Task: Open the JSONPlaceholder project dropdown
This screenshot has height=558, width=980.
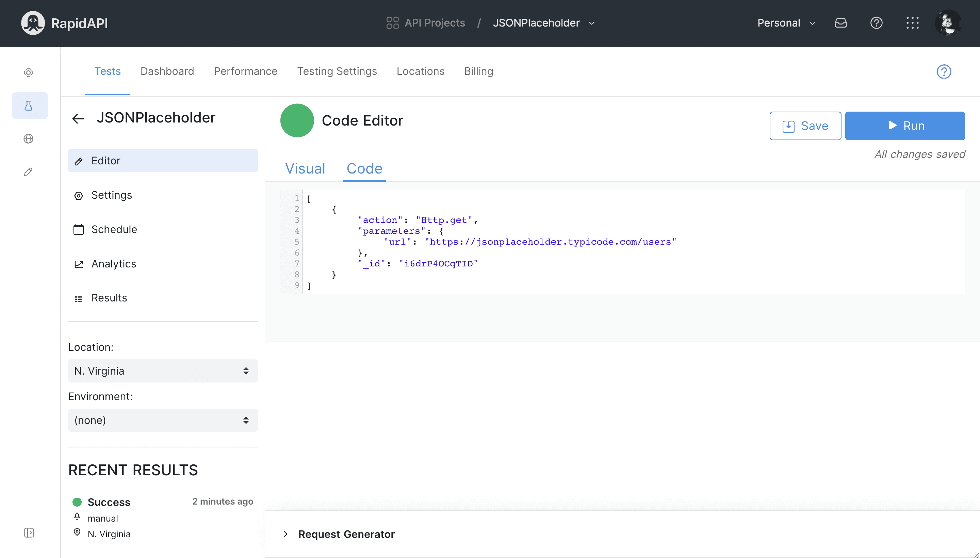Action: 544,23
